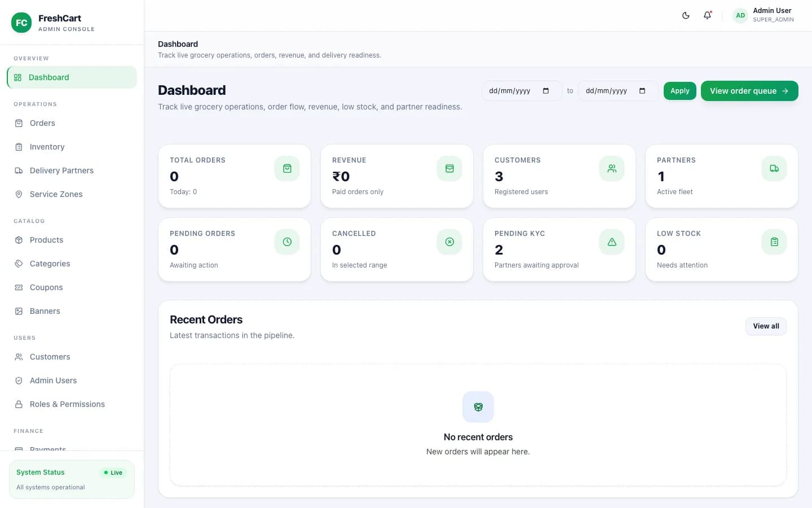812x508 pixels.
Task: Navigate to Admin Users
Action: pyautogui.click(x=72, y=380)
